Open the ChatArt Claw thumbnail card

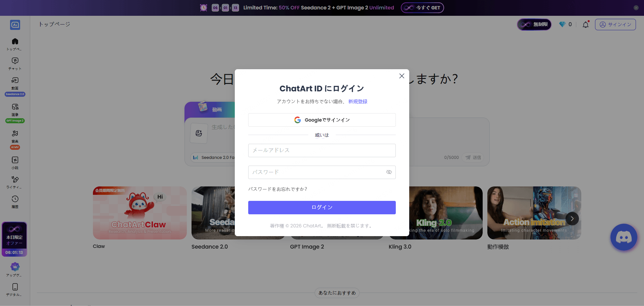pos(140,213)
